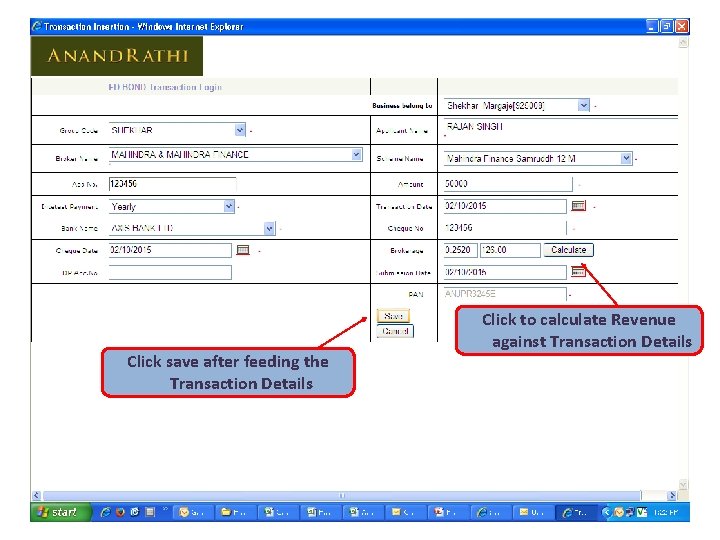Click the Submission Date text field
The image size is (720, 540).
coord(505,272)
